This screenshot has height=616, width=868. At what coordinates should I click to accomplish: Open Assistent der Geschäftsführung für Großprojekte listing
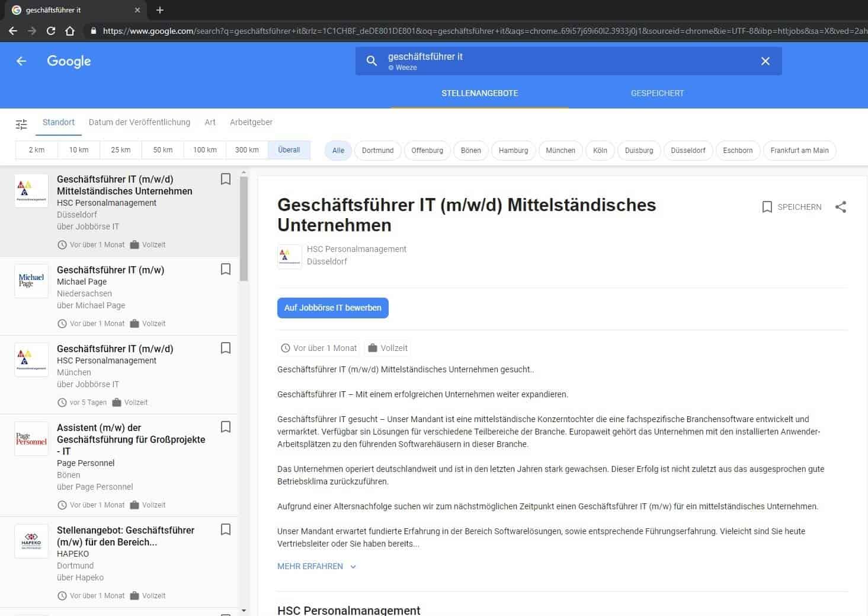[118, 465]
